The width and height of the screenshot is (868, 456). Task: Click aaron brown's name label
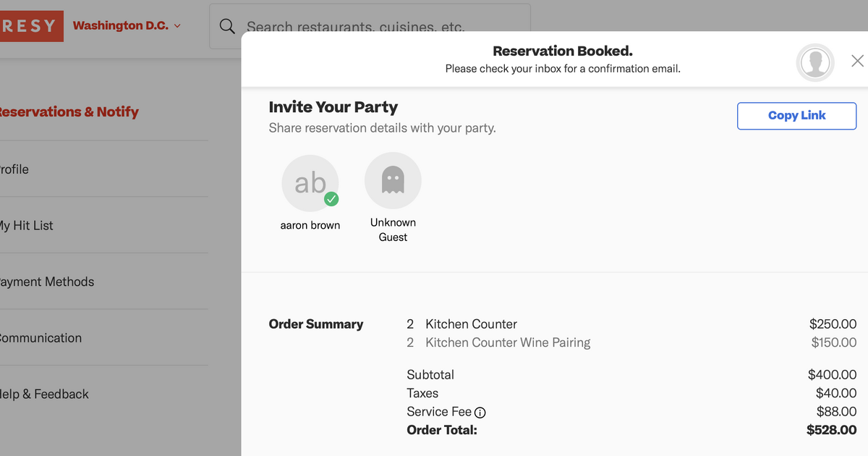(x=310, y=225)
